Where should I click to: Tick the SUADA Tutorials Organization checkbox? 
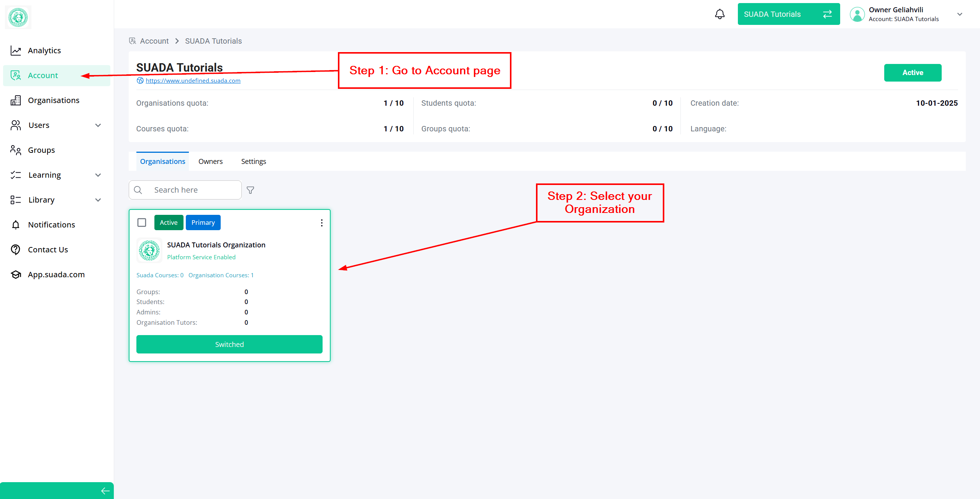[142, 223]
